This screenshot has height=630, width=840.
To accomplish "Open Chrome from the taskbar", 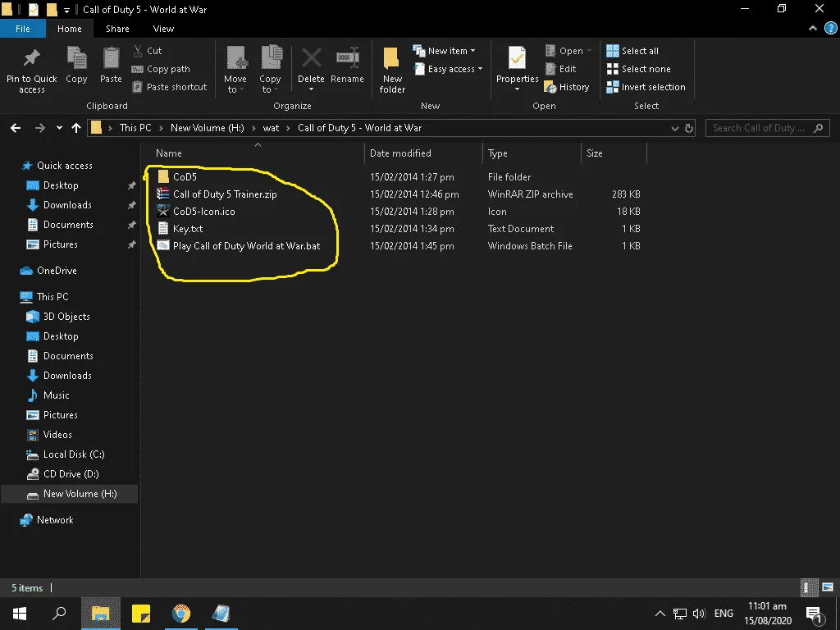I will (x=181, y=614).
